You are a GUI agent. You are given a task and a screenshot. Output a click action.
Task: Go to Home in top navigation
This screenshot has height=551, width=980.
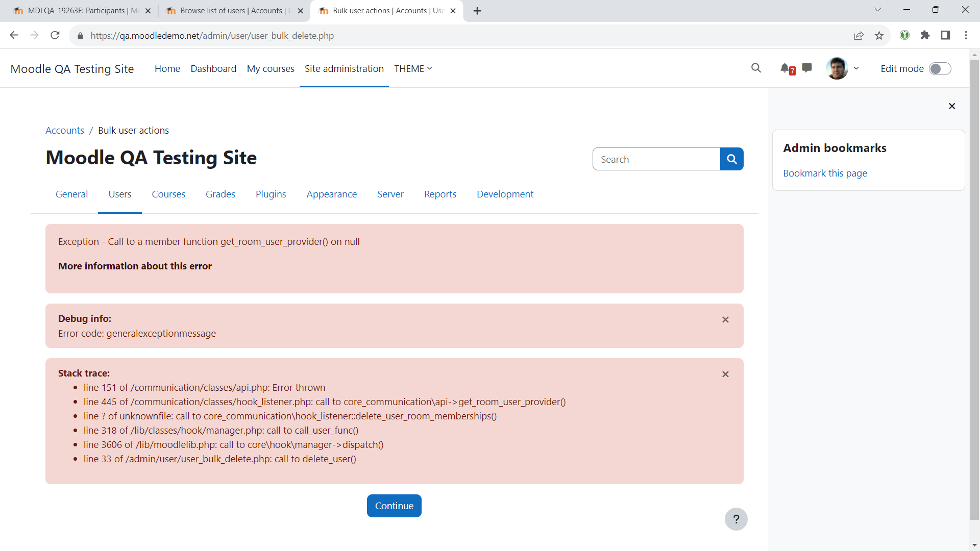tap(167, 68)
